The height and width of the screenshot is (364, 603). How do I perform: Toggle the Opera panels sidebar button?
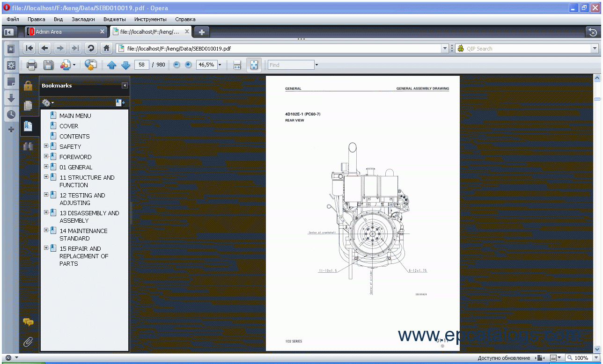[x=8, y=32]
